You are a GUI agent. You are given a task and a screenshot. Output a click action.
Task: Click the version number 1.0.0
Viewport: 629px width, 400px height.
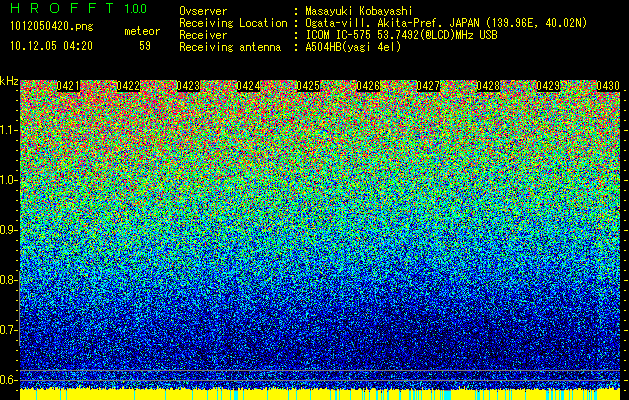(x=135, y=8)
